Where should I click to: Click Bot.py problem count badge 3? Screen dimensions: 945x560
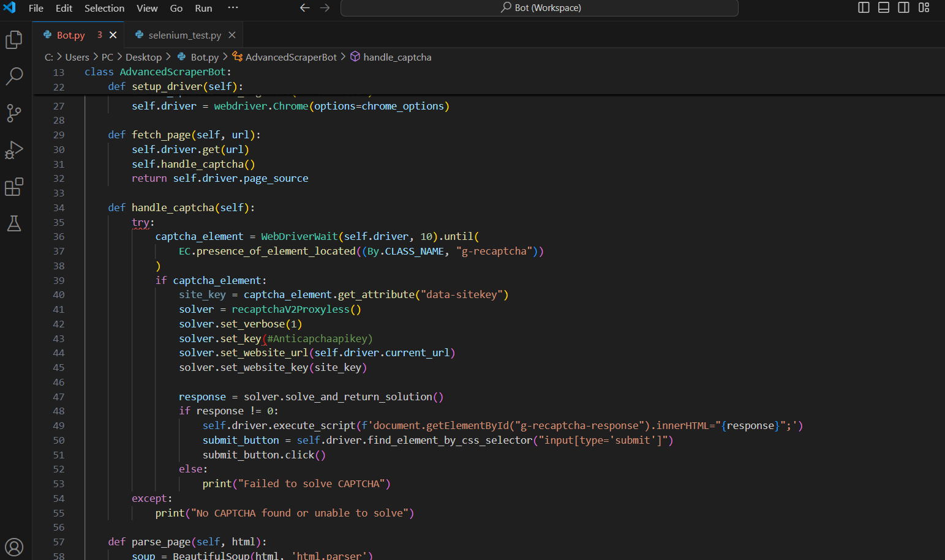click(99, 35)
